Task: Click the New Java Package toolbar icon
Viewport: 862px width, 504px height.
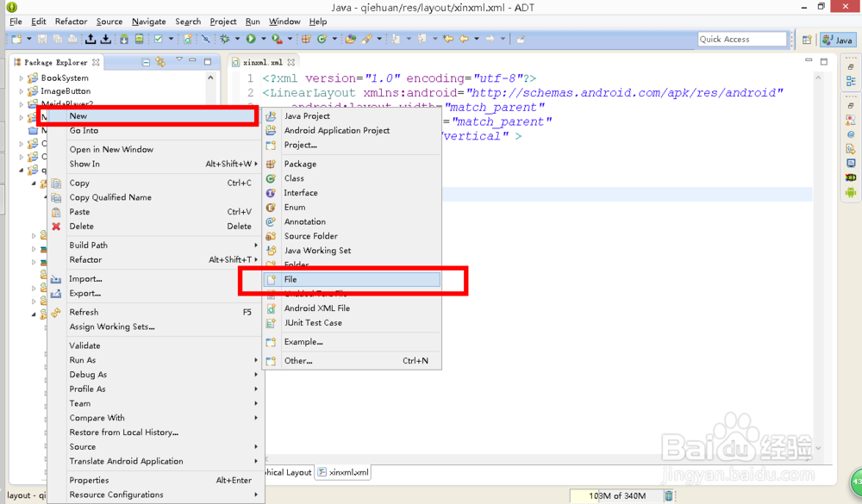Action: [x=306, y=39]
